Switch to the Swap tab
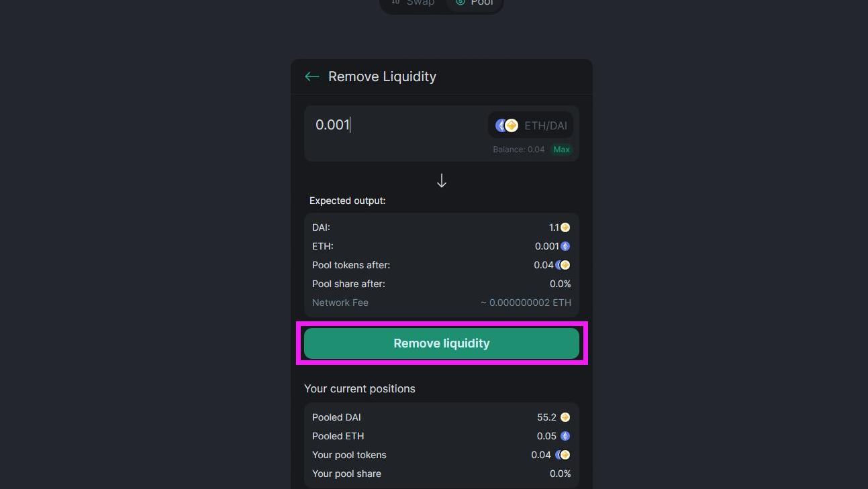Screen dimensions: 868x489 (414, 3)
